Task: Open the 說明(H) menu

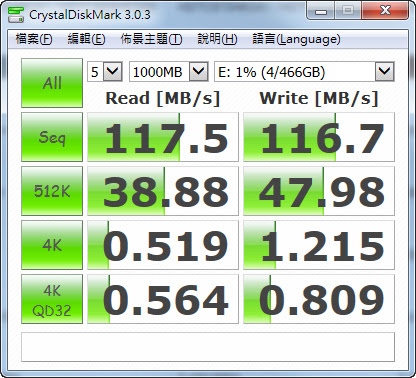Action: pyautogui.click(x=217, y=39)
